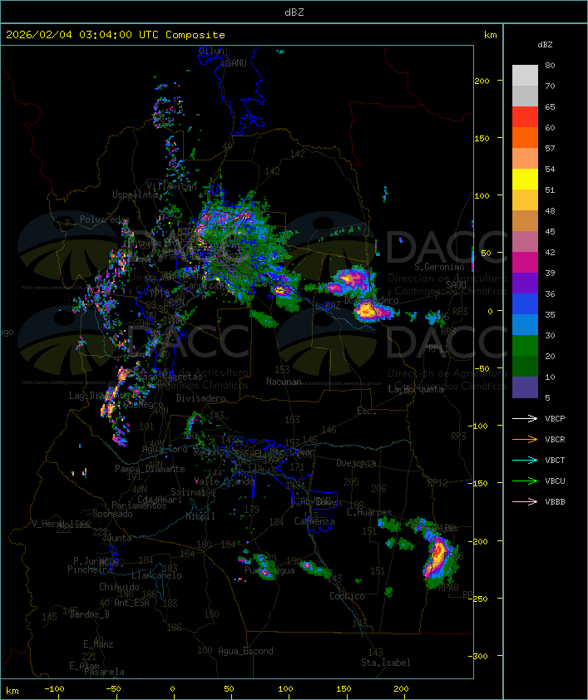Select the light gray 80 dBZ swatch
Screen dimensions: 588x700
click(525, 75)
